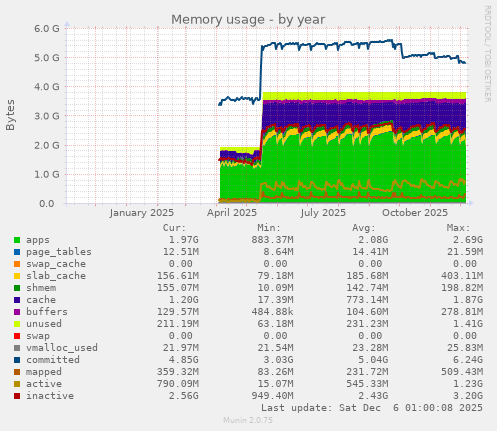The width and height of the screenshot is (497, 431).
Task: Click the apps maximum value 2.69G
Action: pos(468,240)
